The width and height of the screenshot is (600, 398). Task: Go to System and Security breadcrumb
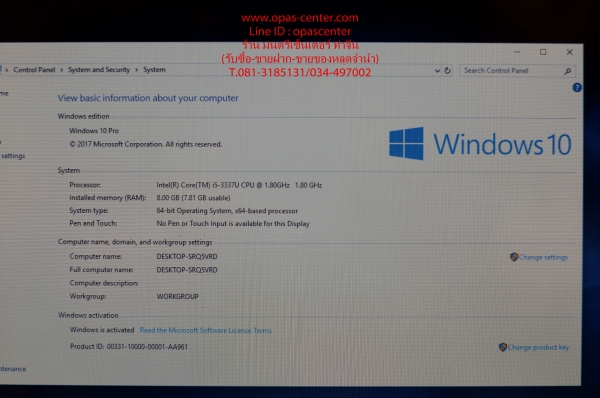point(99,70)
